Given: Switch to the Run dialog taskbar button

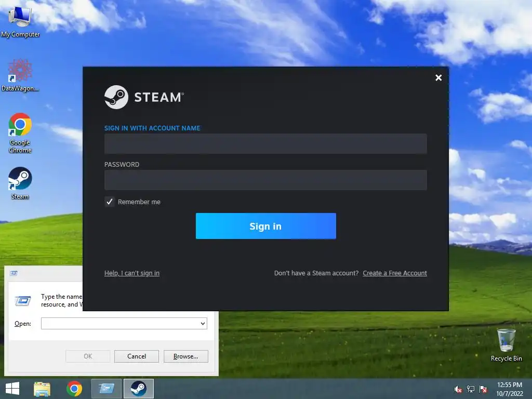Looking at the screenshot, I should coord(107,389).
